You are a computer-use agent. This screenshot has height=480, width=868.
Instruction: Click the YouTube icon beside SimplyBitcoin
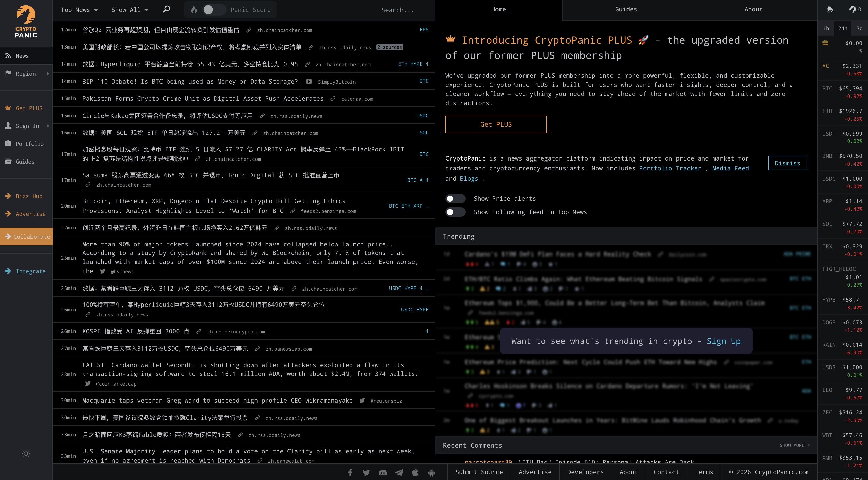point(309,82)
